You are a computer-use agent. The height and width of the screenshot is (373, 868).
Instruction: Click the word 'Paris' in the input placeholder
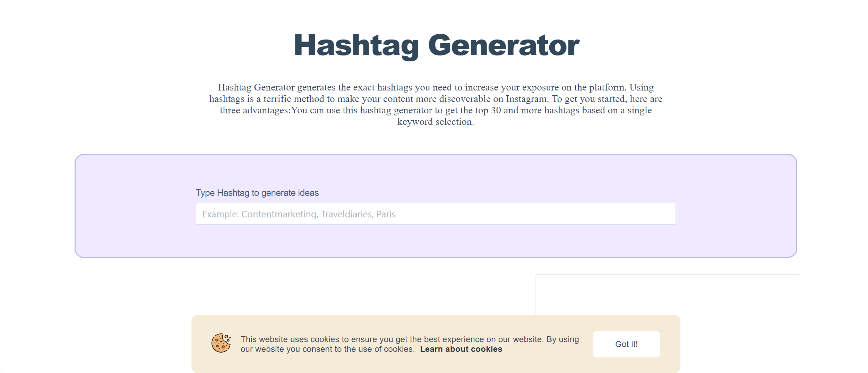[386, 214]
